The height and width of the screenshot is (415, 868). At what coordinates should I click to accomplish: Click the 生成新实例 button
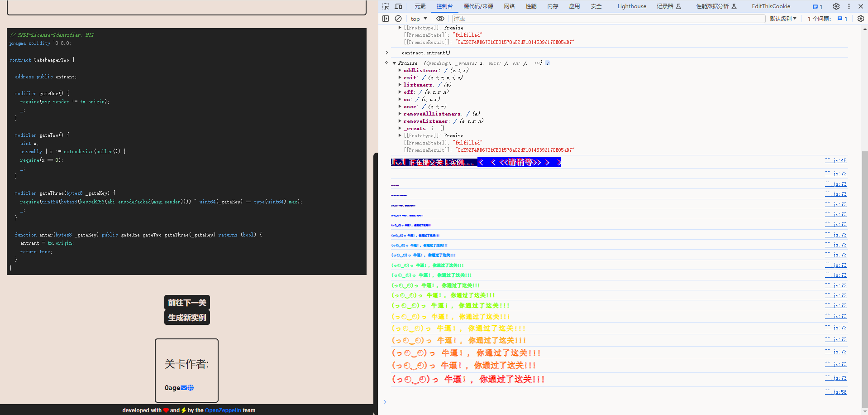pyautogui.click(x=187, y=318)
